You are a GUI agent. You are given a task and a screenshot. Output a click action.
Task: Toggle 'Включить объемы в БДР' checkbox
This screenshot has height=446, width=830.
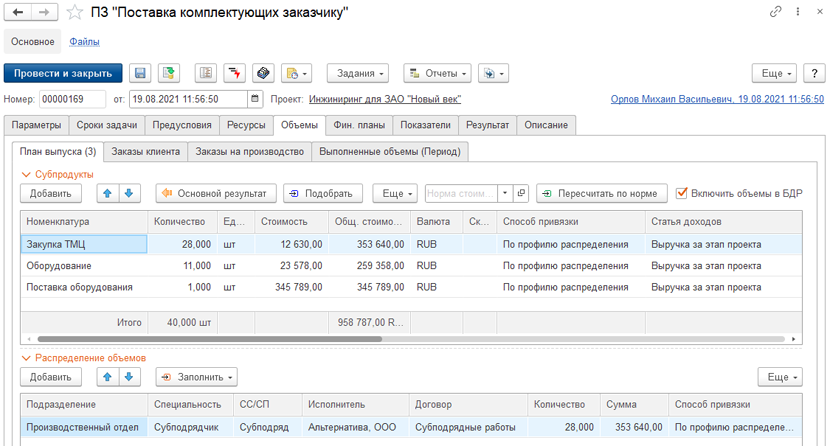(682, 193)
